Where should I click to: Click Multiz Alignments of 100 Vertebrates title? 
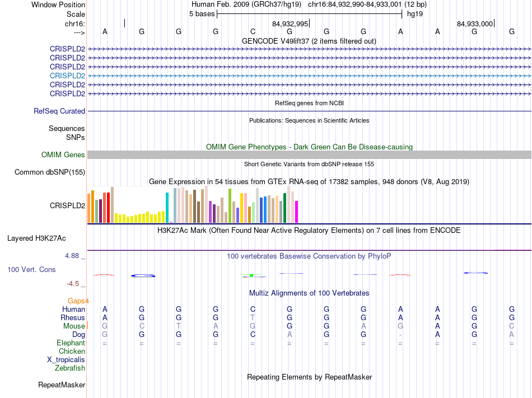coord(309,293)
